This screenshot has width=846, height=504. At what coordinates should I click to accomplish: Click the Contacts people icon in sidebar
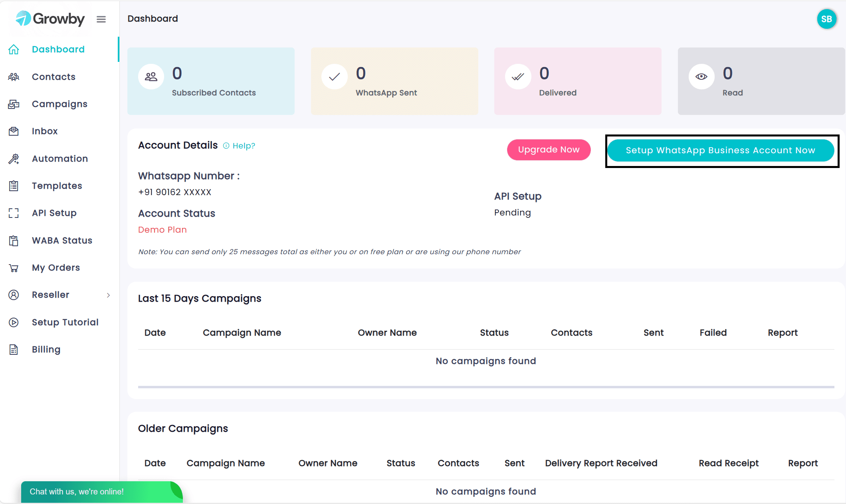pos(14,77)
